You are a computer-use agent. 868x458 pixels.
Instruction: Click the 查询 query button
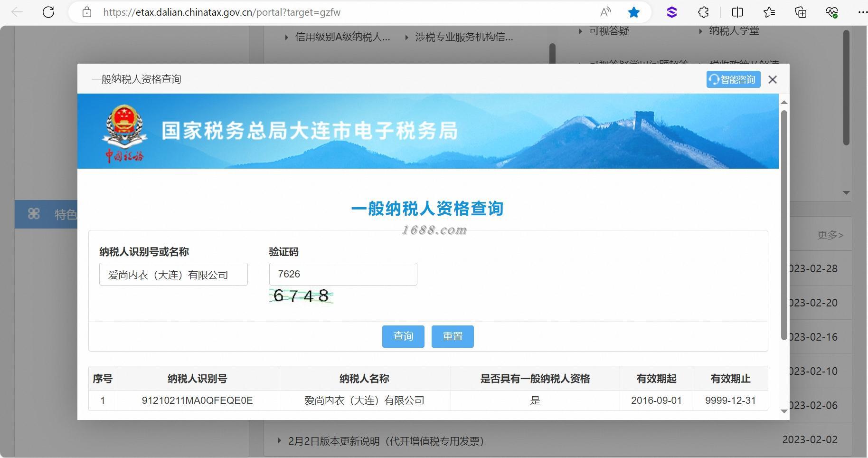coord(403,336)
